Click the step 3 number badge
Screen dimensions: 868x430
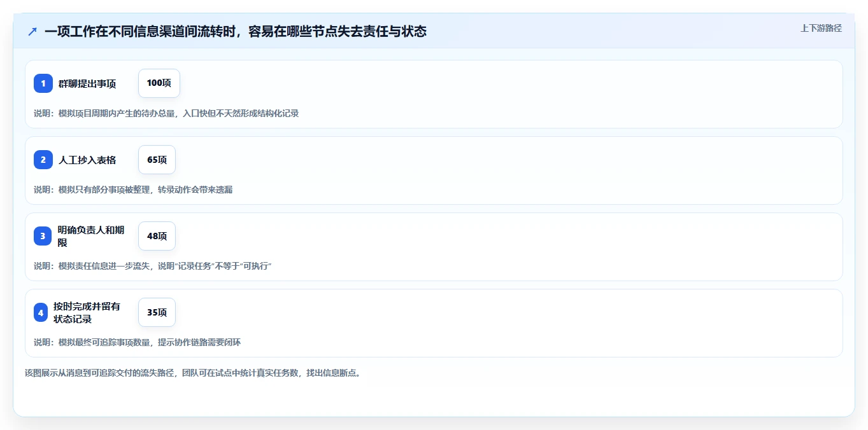(x=43, y=236)
